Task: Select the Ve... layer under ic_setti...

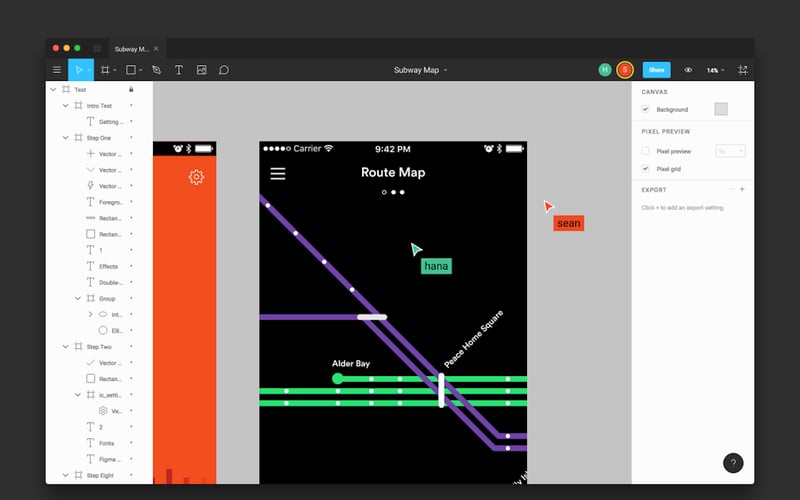Action: (116, 411)
